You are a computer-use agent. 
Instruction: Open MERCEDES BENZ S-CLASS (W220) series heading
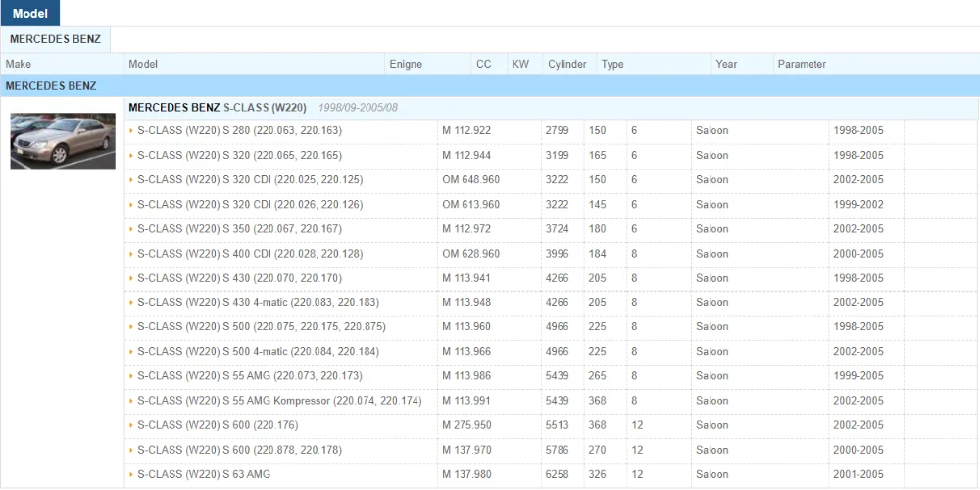coord(218,108)
